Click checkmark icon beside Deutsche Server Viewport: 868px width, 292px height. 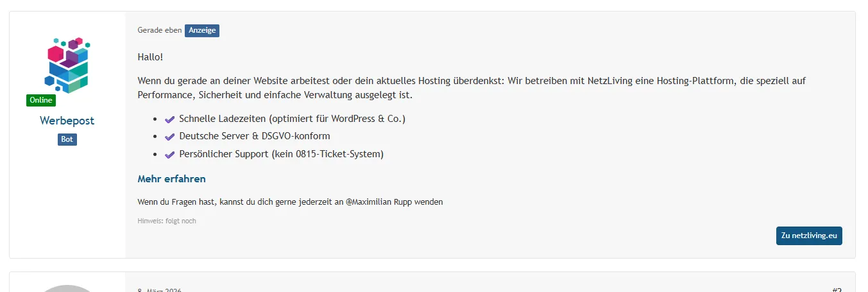pyautogui.click(x=170, y=137)
